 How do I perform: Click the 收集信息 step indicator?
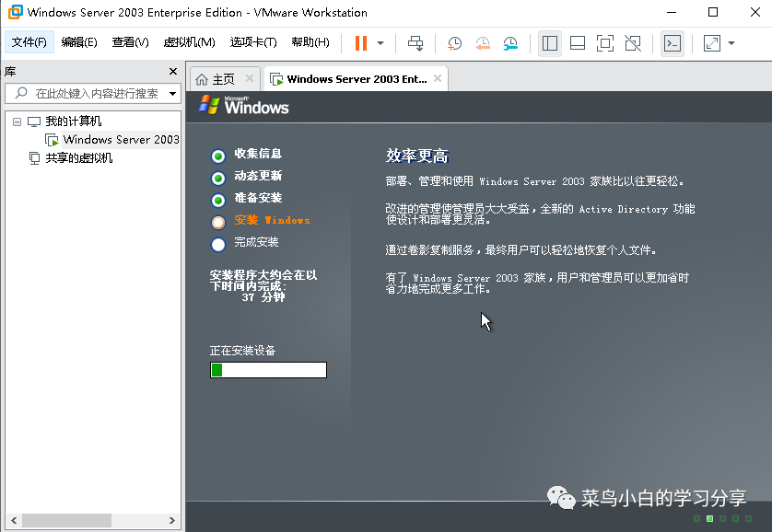pos(218,156)
